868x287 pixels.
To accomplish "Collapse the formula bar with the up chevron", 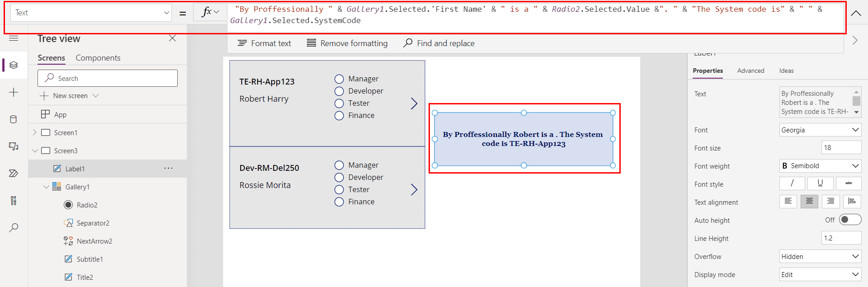I will pyautogui.click(x=856, y=13).
